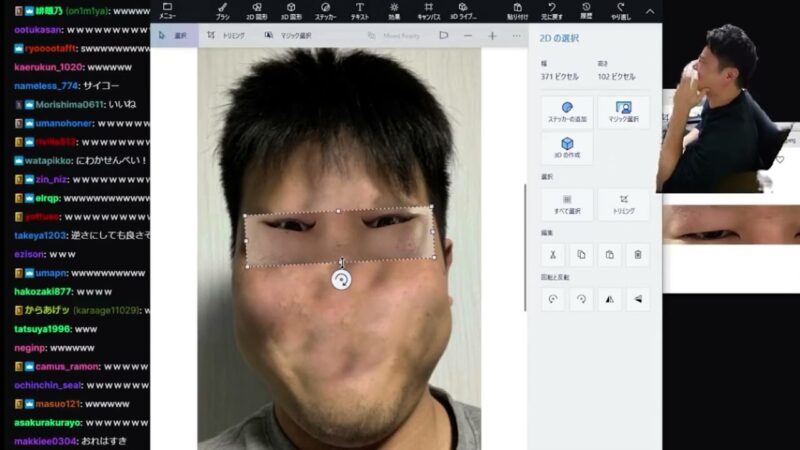Screen dimensions: 800x450
Task: Open the three-dots more options menu
Action: click(516, 36)
